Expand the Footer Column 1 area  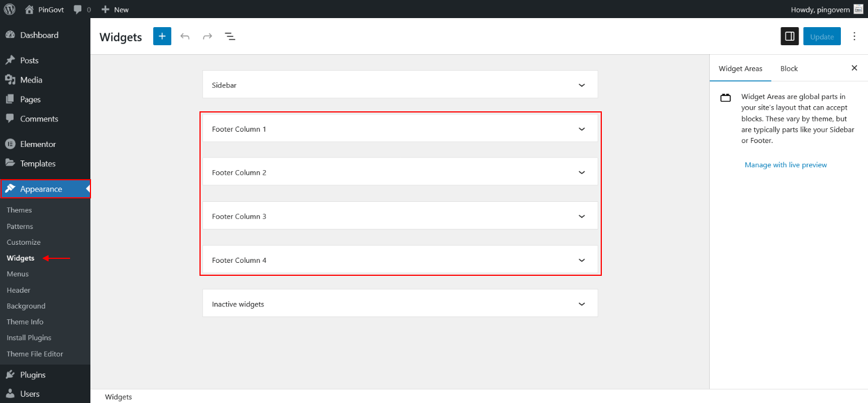point(581,129)
